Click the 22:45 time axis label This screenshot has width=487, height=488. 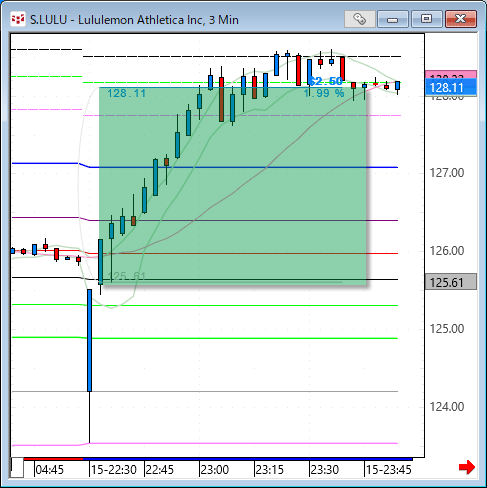pos(160,470)
